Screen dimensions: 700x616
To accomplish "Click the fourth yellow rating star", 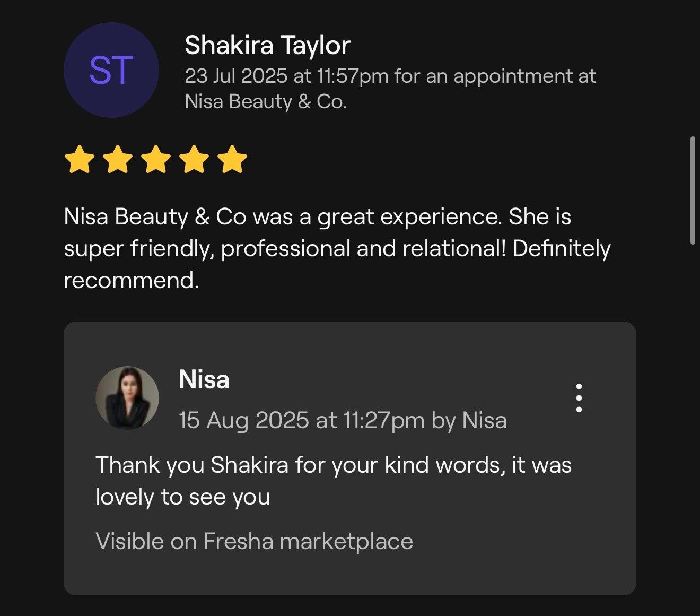I will coord(195,160).
